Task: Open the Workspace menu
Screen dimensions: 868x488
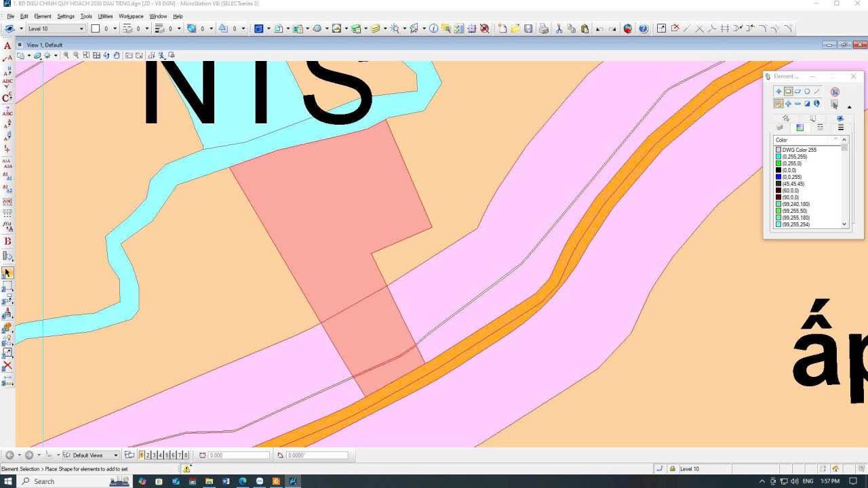Action: coord(131,16)
